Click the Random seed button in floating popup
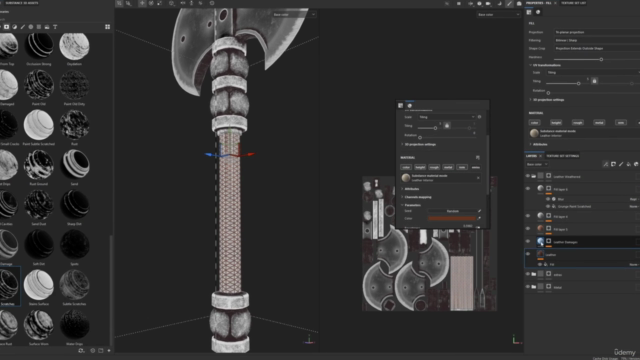Image resolution: width=640 pixels, height=360 pixels. pos(452,211)
